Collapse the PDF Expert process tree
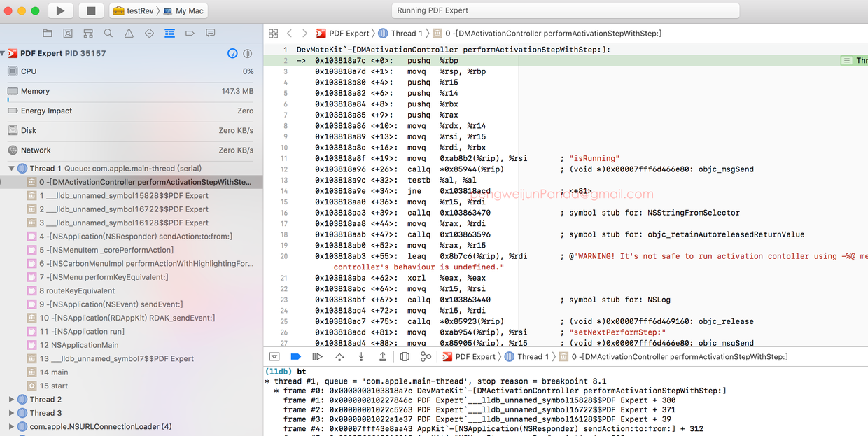Viewport: 868px width, 436px height. click(2, 53)
